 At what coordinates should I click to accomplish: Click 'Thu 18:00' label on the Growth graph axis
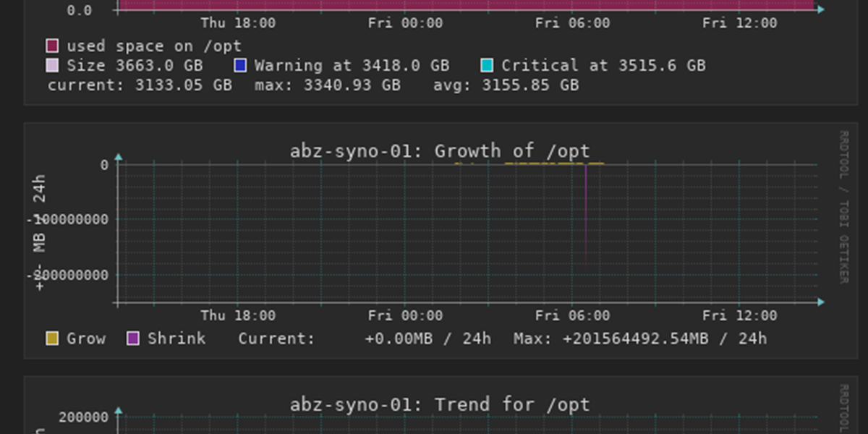coord(238,316)
